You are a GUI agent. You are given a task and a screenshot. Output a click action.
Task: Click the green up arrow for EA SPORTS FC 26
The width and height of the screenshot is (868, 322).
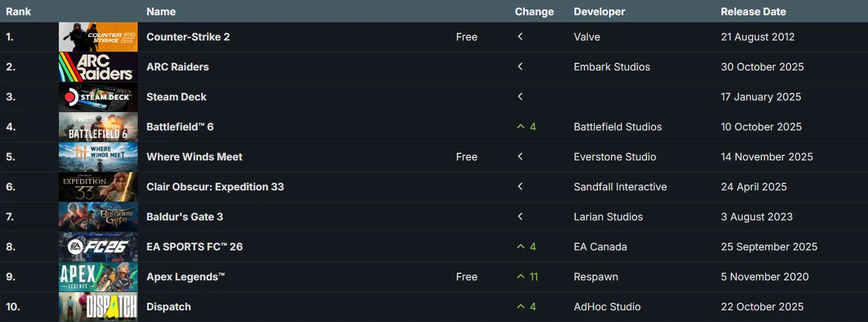click(x=520, y=247)
